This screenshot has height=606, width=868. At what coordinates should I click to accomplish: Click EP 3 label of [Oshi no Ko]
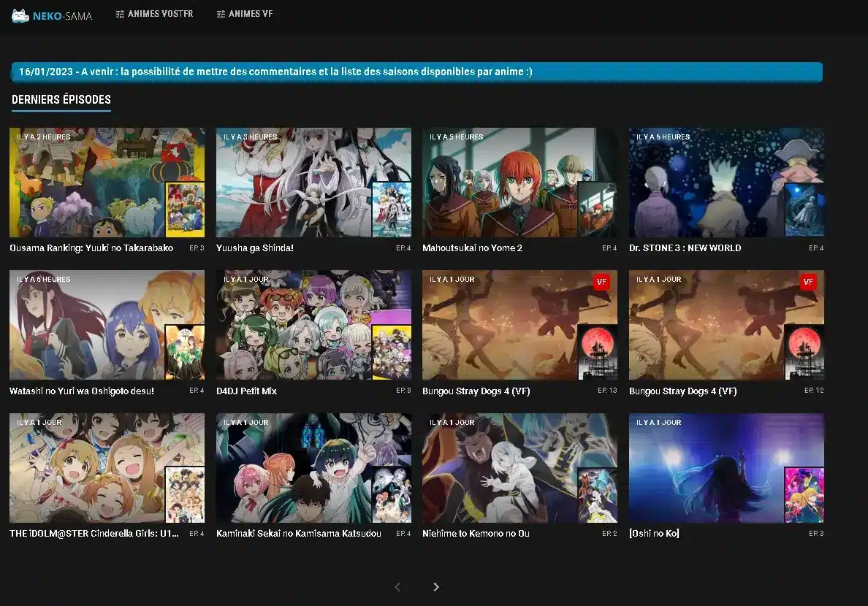[x=816, y=533]
